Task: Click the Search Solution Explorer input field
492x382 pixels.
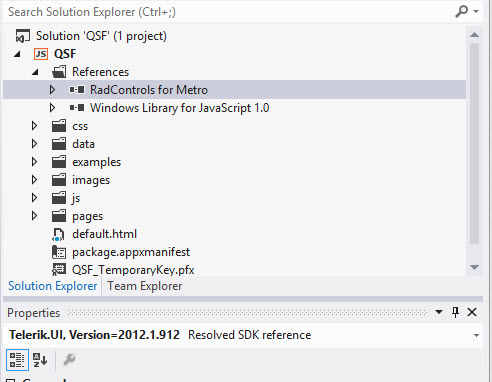Action: click(230, 12)
